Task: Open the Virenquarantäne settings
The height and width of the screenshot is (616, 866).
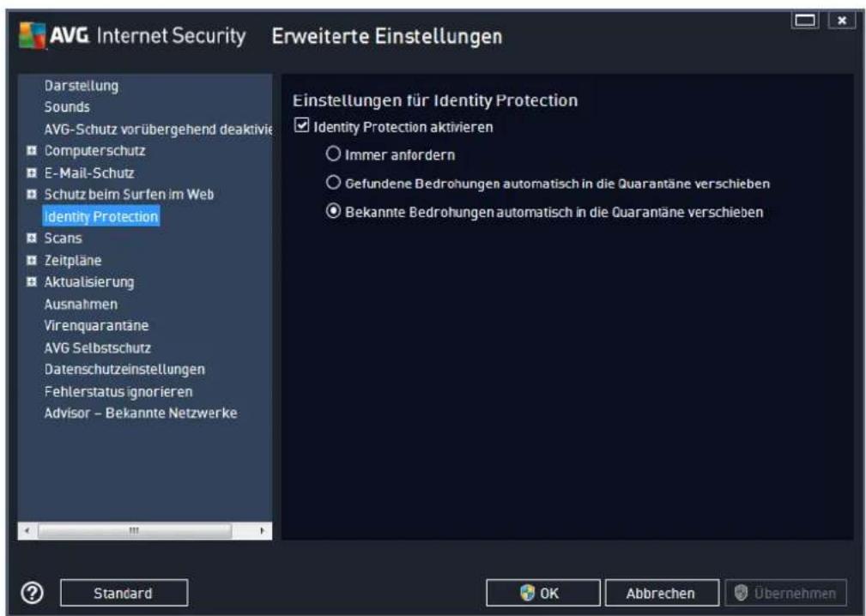Action: pyautogui.click(x=96, y=326)
